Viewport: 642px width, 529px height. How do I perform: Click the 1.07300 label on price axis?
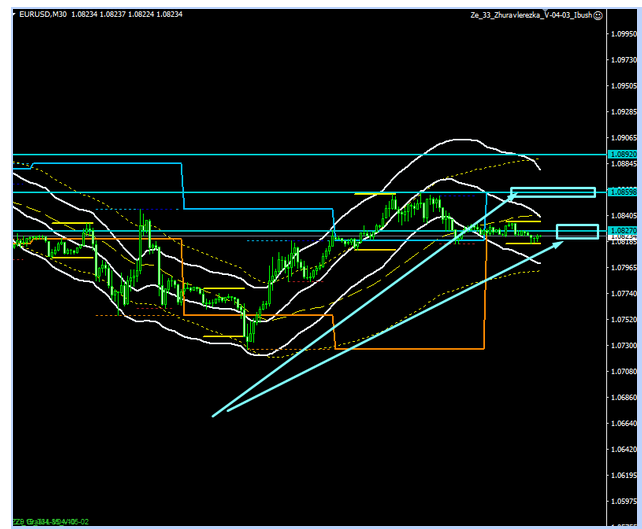622,345
